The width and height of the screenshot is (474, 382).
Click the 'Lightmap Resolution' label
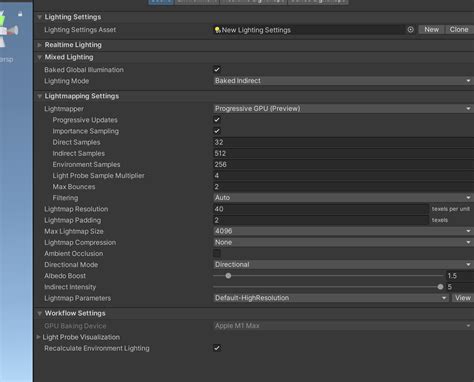[x=76, y=209]
